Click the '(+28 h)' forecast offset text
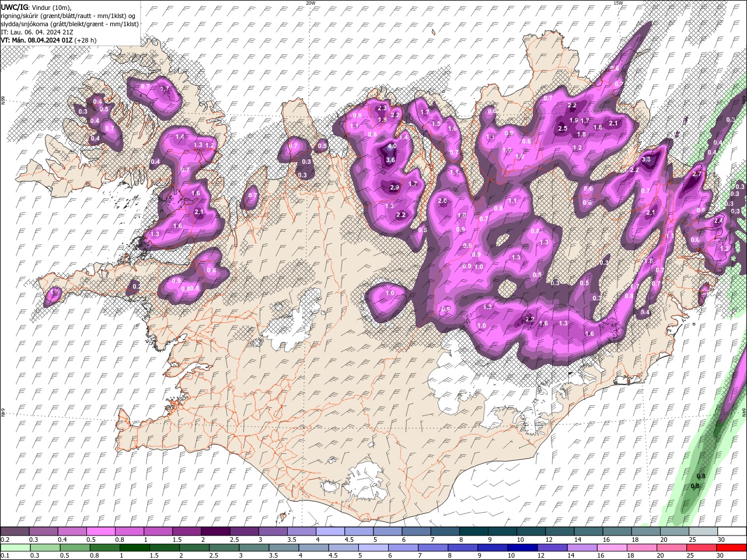Image resolution: width=747 pixels, height=560 pixels. point(86,40)
